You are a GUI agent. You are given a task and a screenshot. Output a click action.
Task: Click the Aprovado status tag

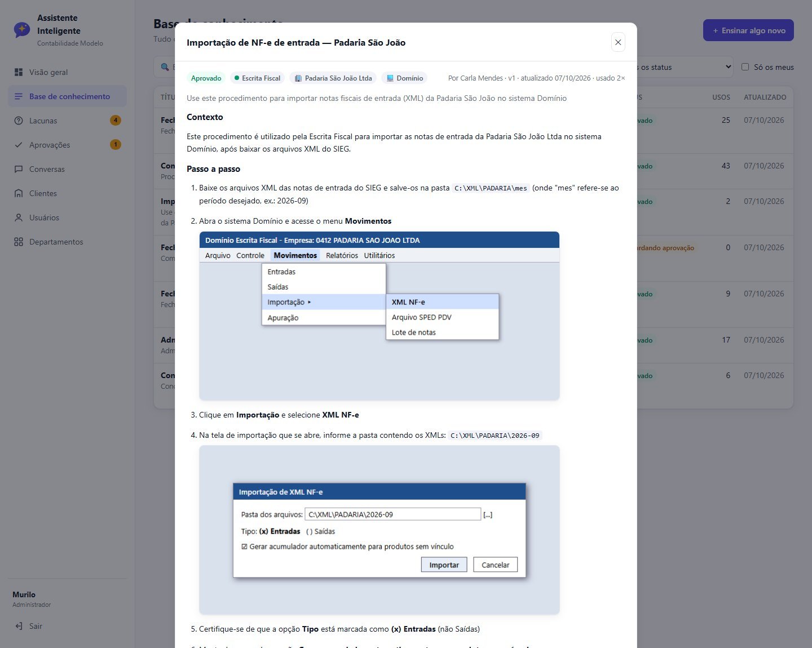click(x=206, y=78)
